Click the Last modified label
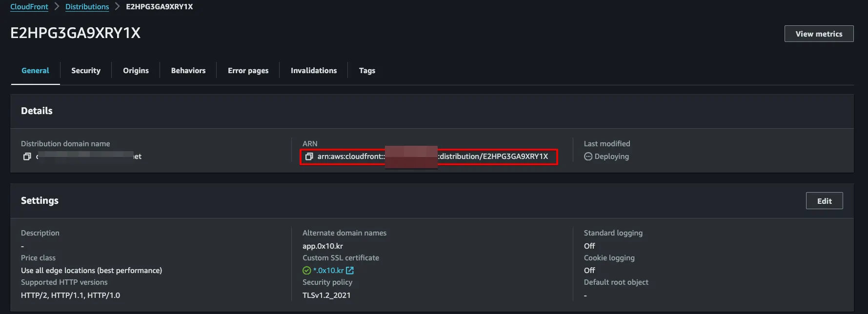Viewport: 868px width, 314px height. (x=607, y=144)
